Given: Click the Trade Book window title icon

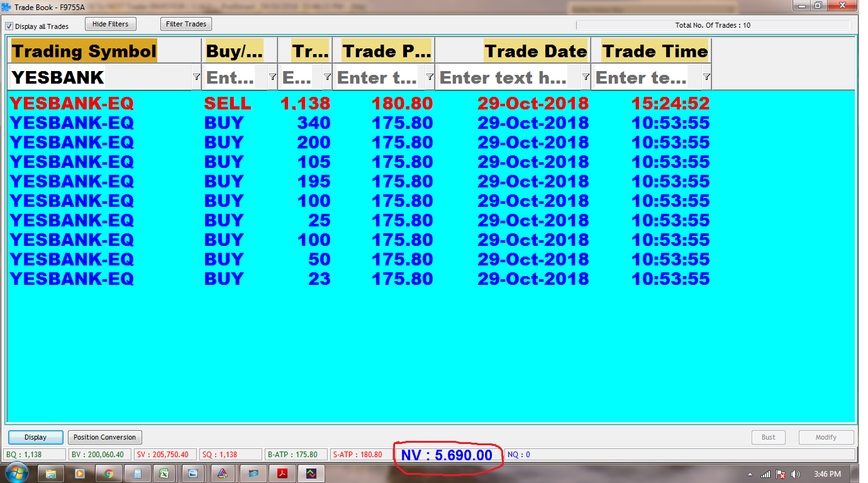Looking at the screenshot, I should 6,6.
